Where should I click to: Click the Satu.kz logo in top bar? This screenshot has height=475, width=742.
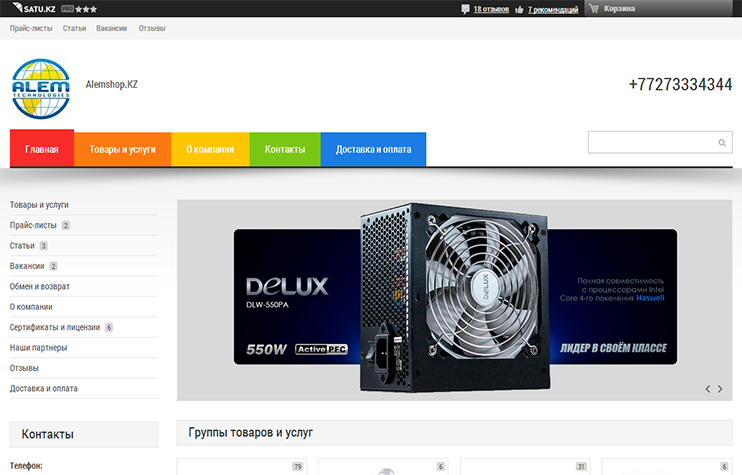(x=35, y=8)
